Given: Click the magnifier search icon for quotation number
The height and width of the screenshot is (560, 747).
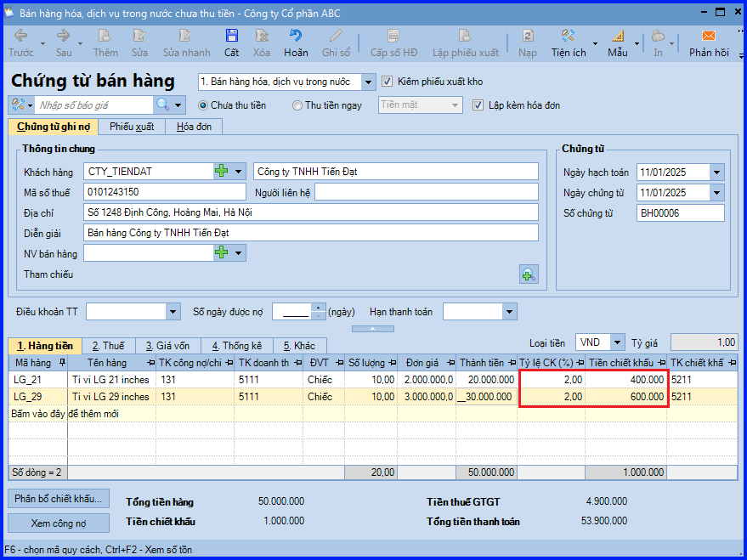Looking at the screenshot, I should 163,105.
